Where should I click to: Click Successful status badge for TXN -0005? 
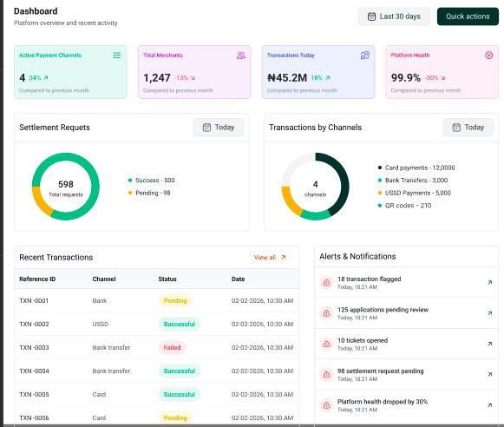[x=180, y=395]
